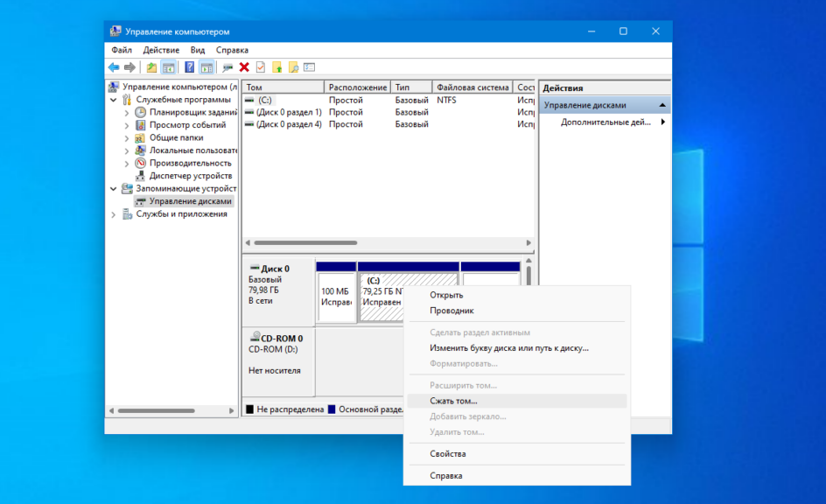The width and height of the screenshot is (826, 504).
Task: Click the blue Back arrow in toolbar
Action: [x=114, y=67]
